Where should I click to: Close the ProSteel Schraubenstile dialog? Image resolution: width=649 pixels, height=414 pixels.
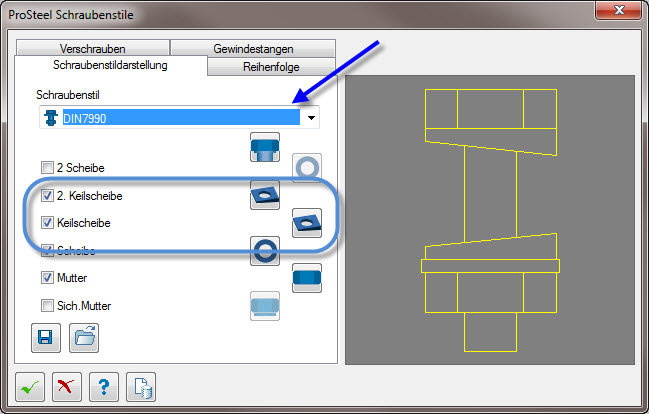pyautogui.click(x=618, y=10)
